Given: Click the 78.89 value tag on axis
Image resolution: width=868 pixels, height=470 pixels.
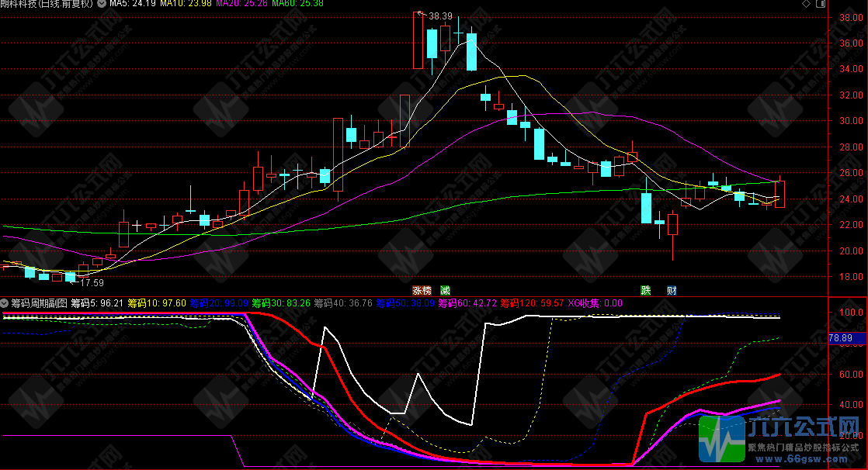Looking at the screenshot, I should point(840,338).
